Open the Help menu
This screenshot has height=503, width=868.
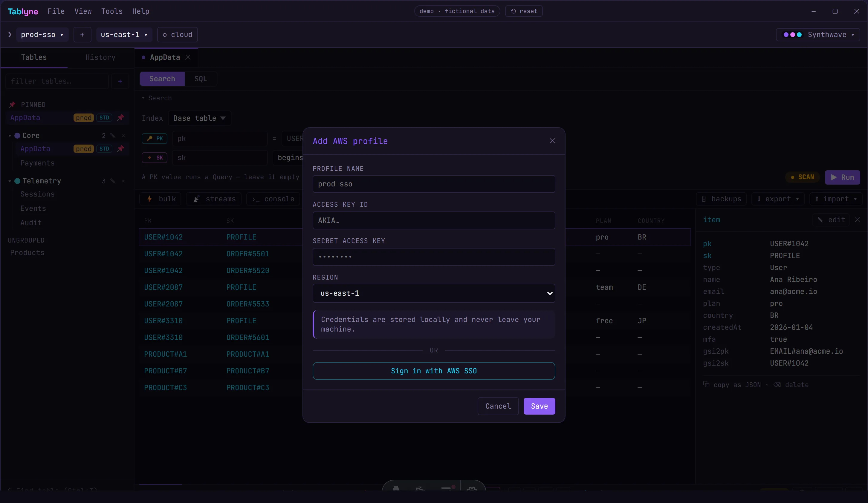point(141,11)
